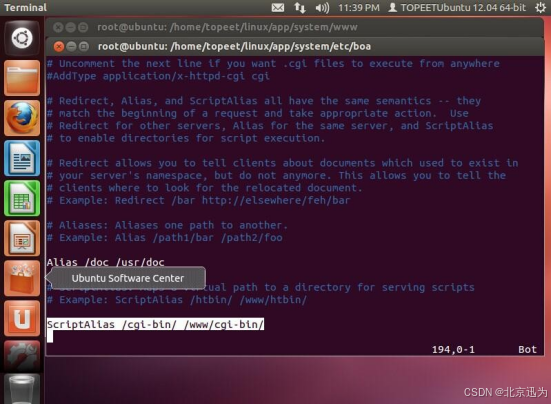The width and height of the screenshot is (552, 404).
Task: Click the etc/boa terminal title bar
Action: tap(295, 46)
